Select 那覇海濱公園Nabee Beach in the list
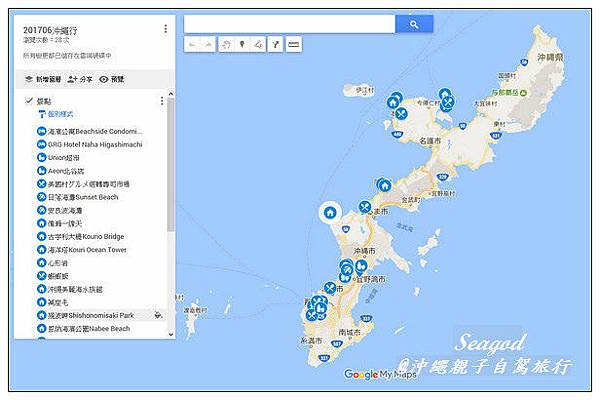 pos(84,328)
